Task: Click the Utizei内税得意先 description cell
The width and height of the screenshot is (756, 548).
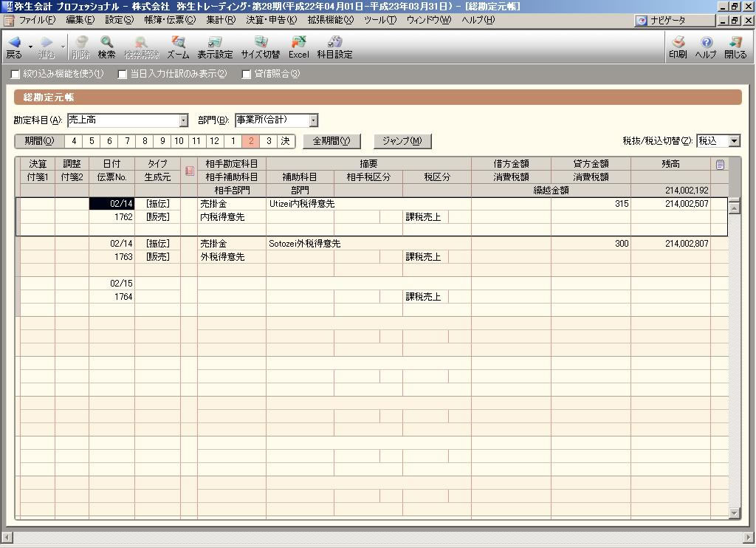Action: (368, 204)
